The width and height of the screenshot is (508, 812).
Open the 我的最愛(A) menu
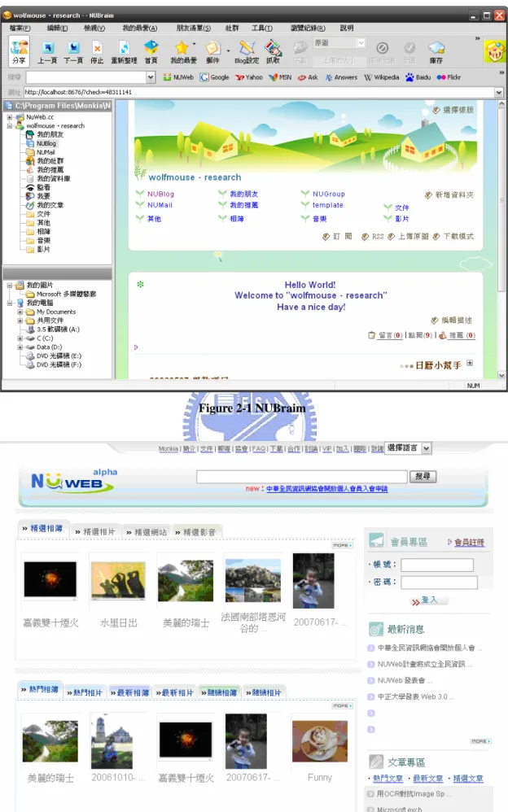tap(139, 28)
